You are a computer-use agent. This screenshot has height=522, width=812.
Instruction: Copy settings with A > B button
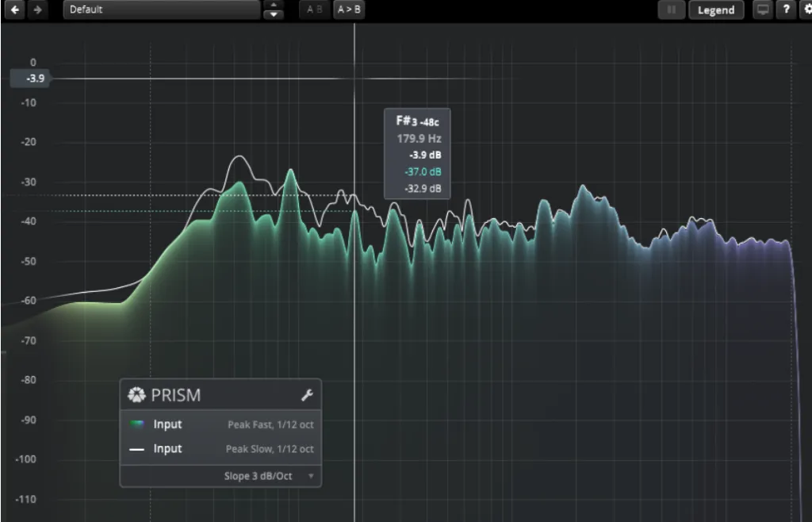(349, 10)
